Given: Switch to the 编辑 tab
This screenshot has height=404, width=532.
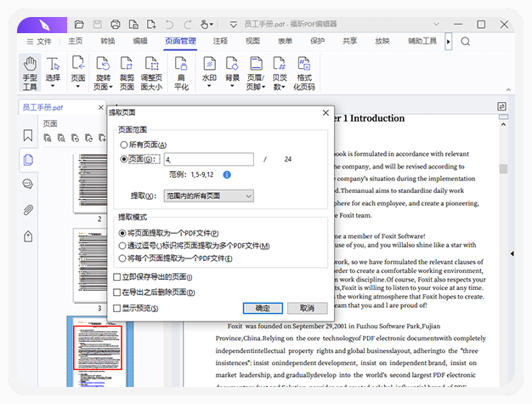Looking at the screenshot, I should click(140, 41).
